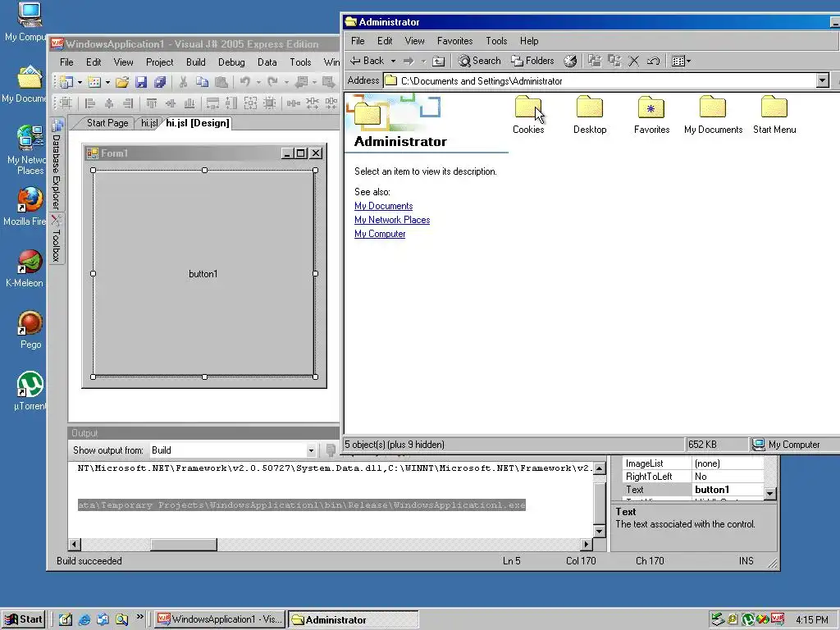Click the Copy icon in Visual J# toolbar

click(202, 82)
